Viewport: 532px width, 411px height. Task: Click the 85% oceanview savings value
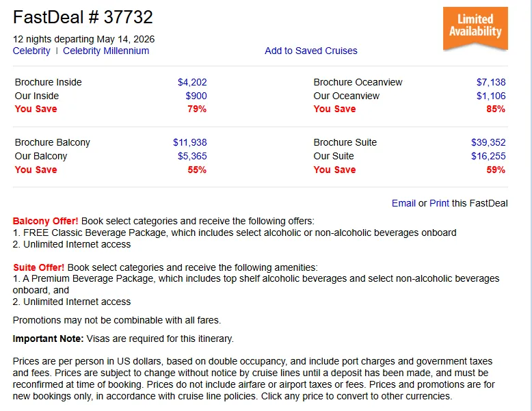pyautogui.click(x=496, y=109)
